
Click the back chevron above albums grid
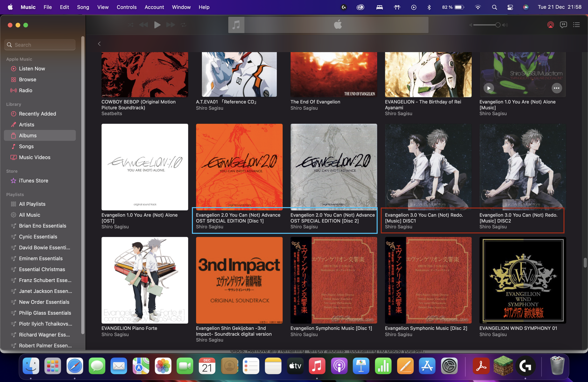[x=99, y=44]
